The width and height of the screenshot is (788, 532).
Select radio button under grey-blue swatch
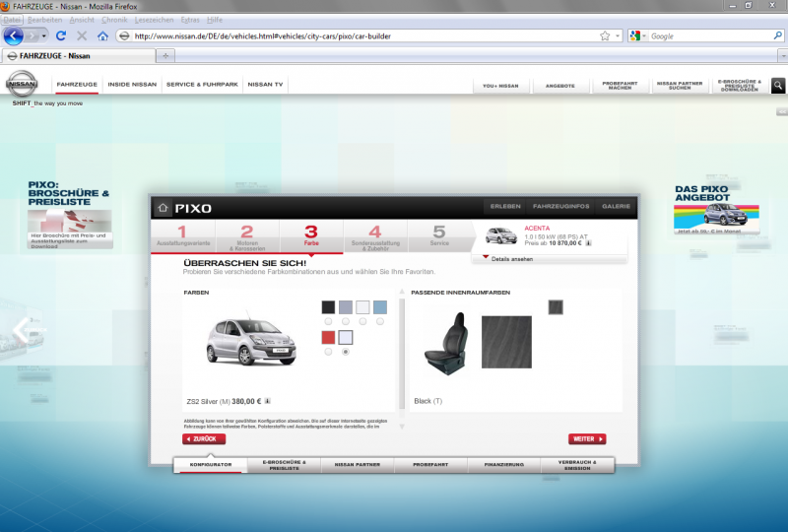click(346, 321)
